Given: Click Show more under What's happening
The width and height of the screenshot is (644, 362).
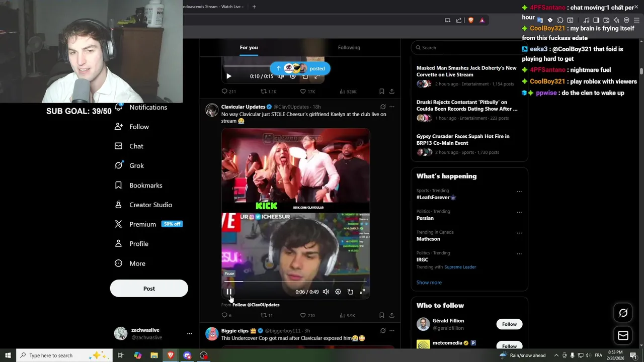Looking at the screenshot, I should [429, 283].
